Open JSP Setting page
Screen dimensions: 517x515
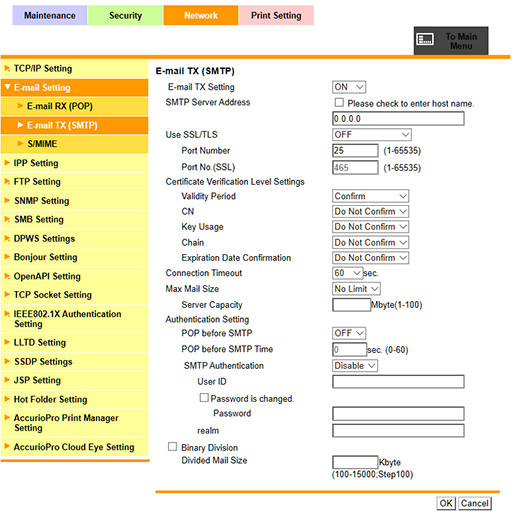[x=74, y=380]
